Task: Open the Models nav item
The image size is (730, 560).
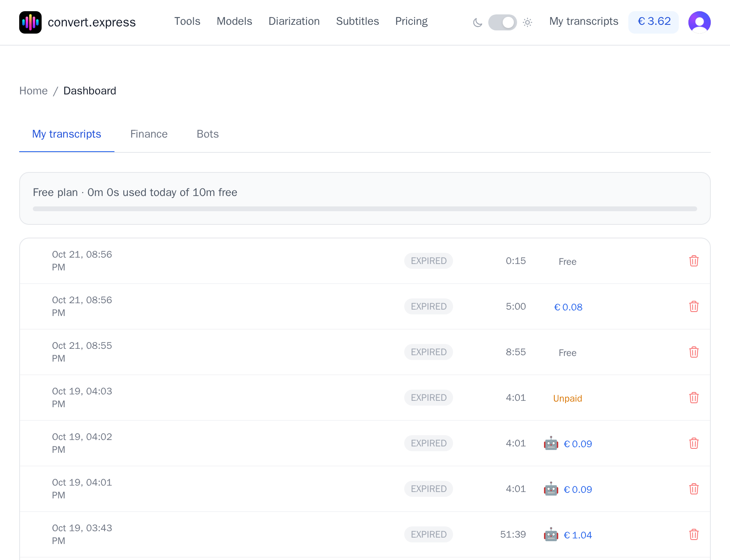Action: (235, 21)
